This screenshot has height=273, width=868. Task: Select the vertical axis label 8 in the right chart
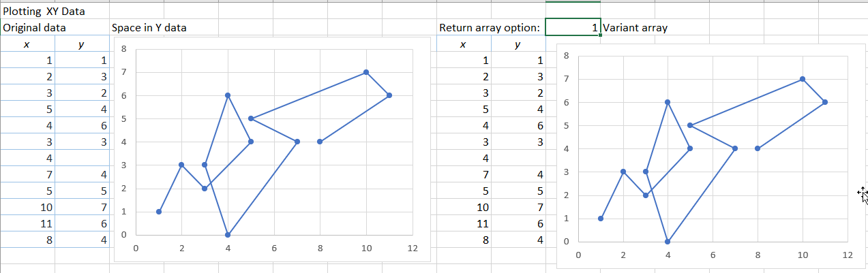click(566, 56)
